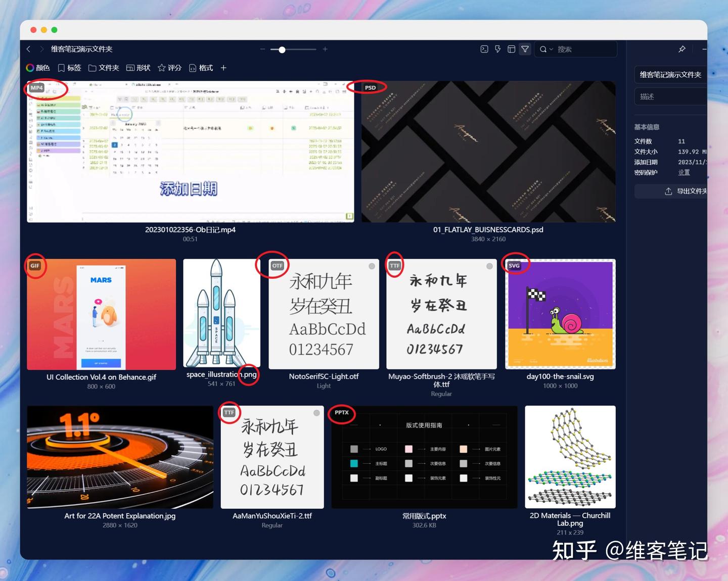Check the selection circle on AaManYuShouXieTi-2.ttf card
The image size is (728, 581).
click(x=316, y=413)
